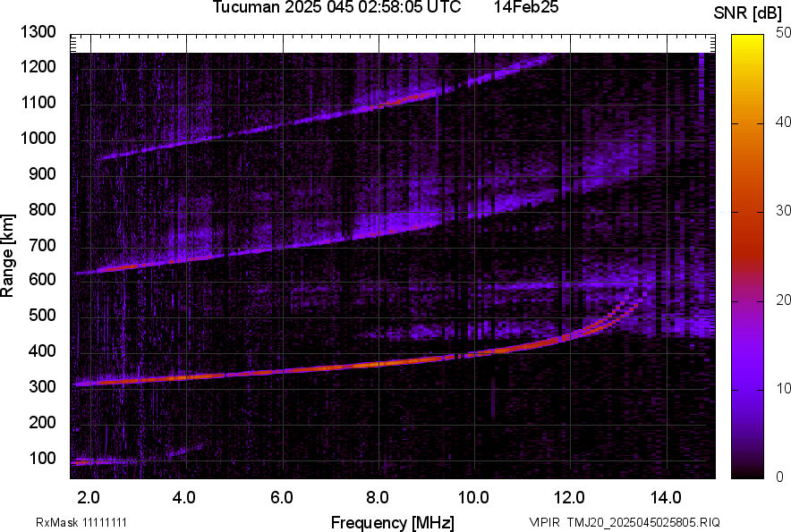Viewport: 791px width, 532px height.
Task: Click the "SNR [dB]" colorbar title
Action: (x=748, y=13)
